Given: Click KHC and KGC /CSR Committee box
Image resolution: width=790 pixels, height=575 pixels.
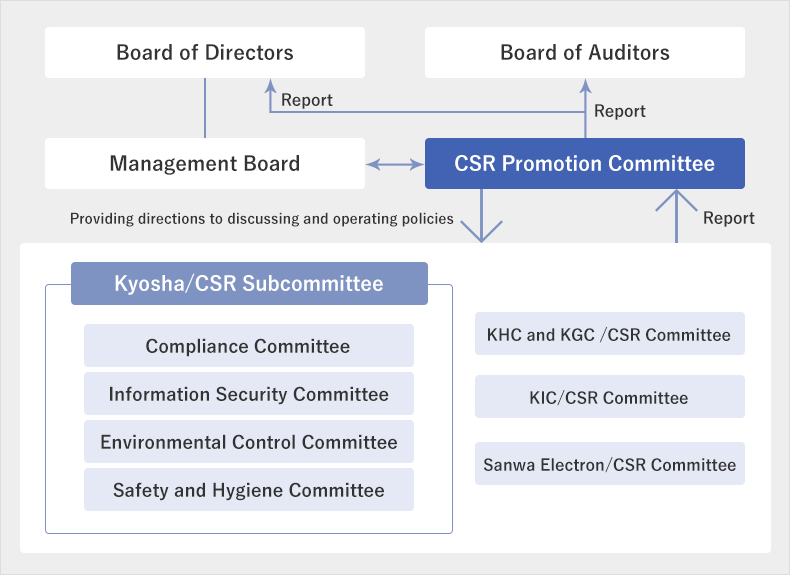Looking at the screenshot, I should point(610,334).
